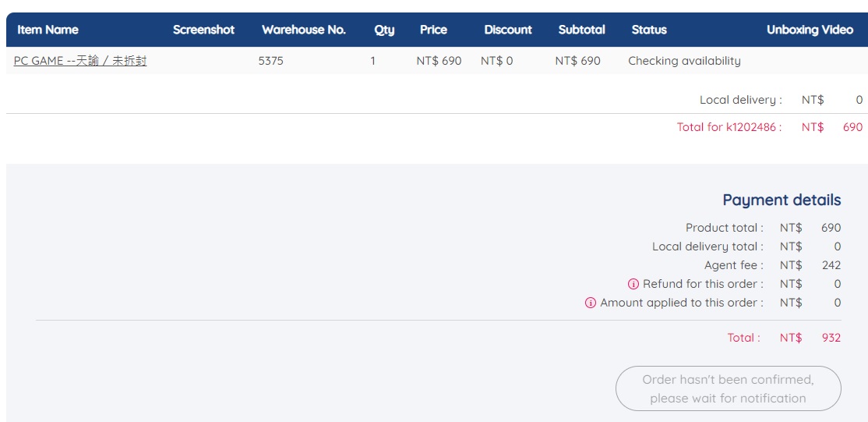Select the warehouse number 5375 cell
The height and width of the screenshot is (422, 868).
coord(270,61)
